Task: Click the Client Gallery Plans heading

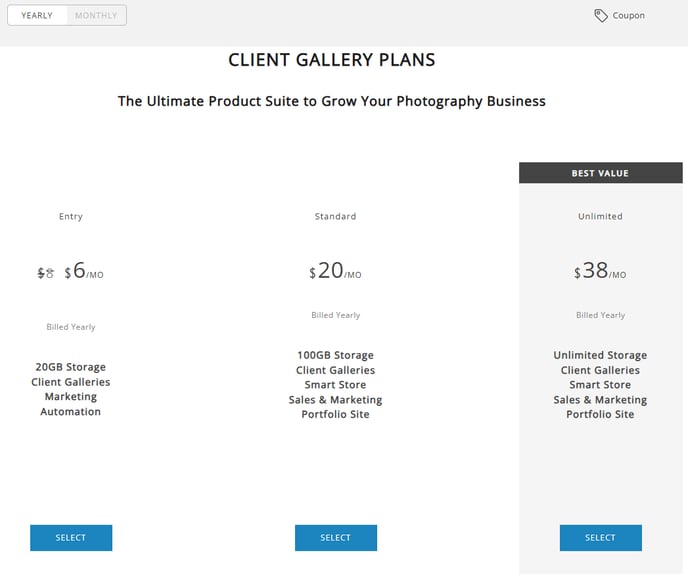Action: (x=332, y=60)
